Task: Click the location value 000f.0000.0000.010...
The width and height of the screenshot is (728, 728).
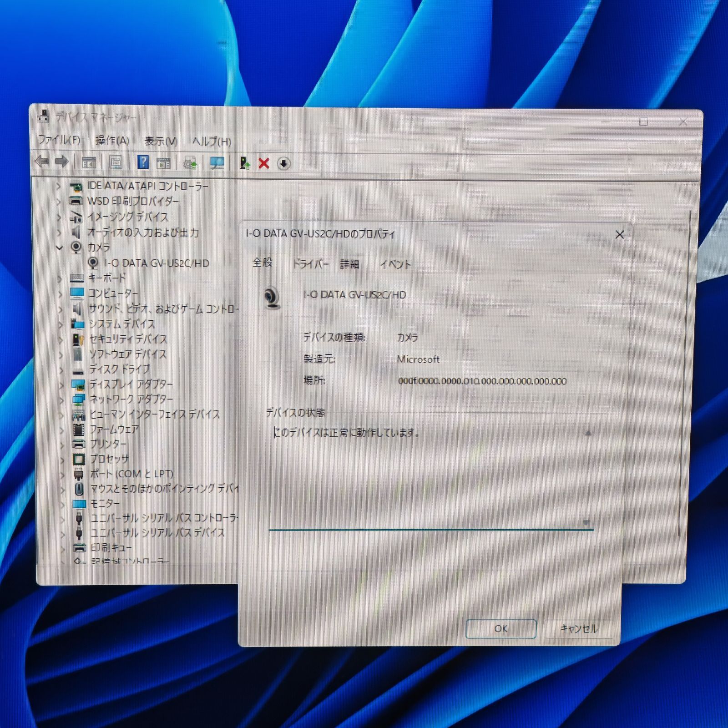Action: [482, 381]
